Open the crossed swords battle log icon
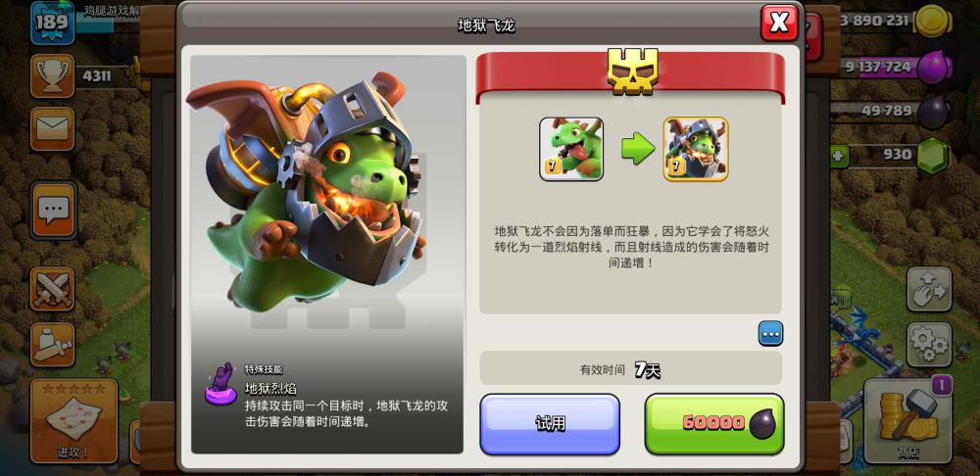The image size is (980, 476). [x=53, y=289]
